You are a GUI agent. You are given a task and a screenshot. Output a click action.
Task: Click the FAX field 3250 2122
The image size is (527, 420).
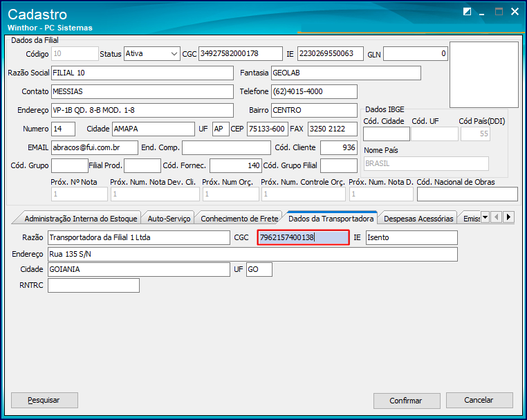pos(333,129)
